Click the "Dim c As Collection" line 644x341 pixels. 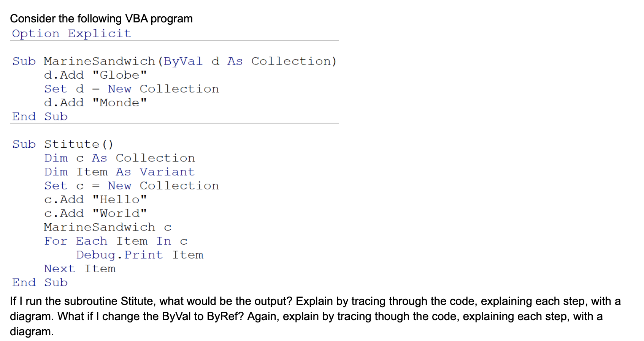120,158
